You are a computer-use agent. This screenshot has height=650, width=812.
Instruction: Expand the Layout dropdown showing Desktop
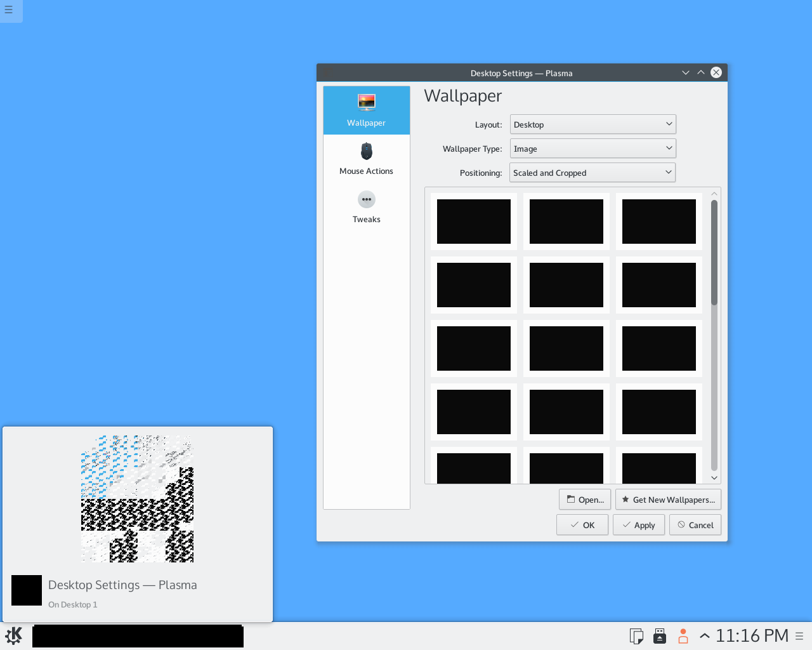pyautogui.click(x=593, y=124)
